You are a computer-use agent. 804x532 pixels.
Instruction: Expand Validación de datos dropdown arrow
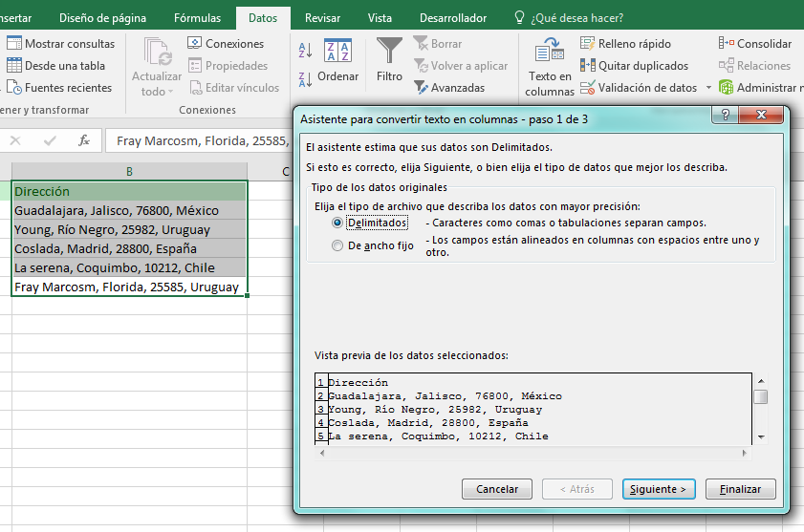[708, 88]
